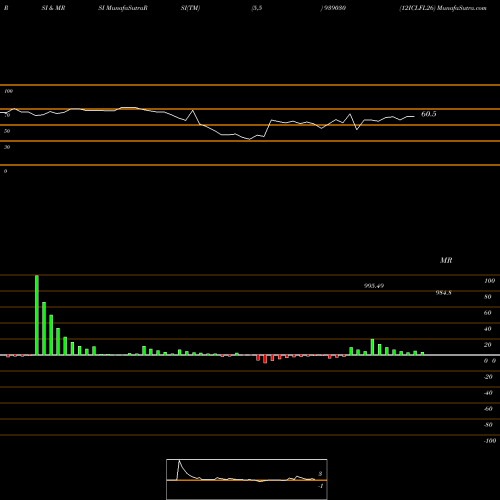Click the MunafaSutra.com header text
Viewport: 500px width, 500px height.
point(462,8)
